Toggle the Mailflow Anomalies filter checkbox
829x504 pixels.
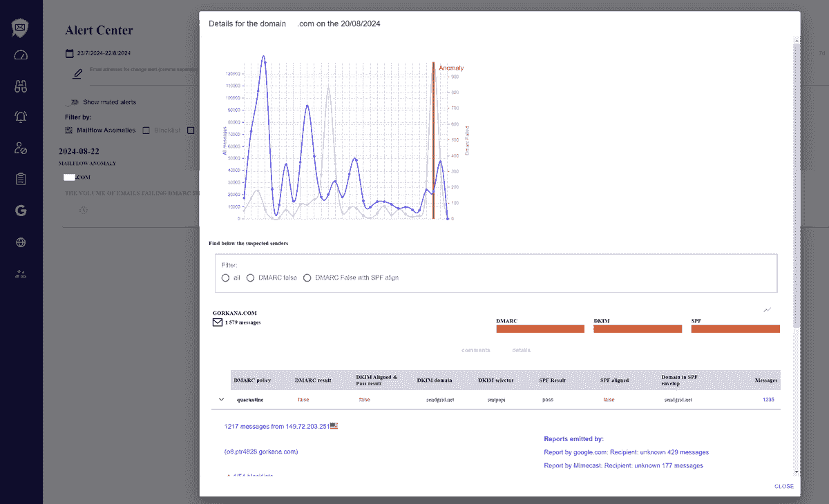(69, 130)
